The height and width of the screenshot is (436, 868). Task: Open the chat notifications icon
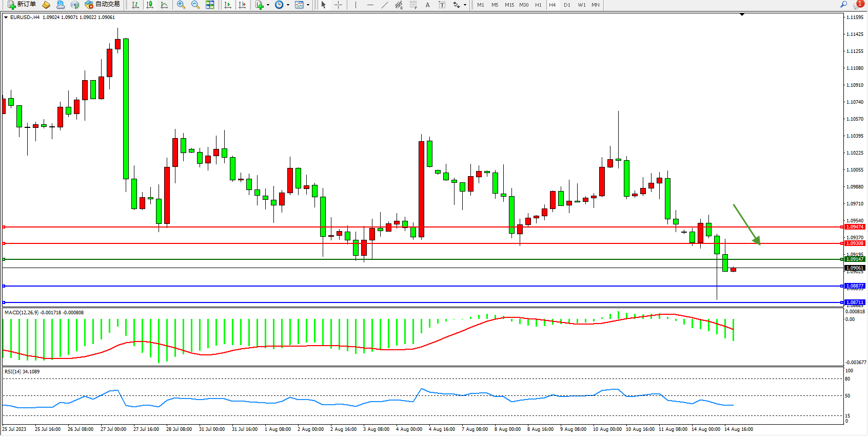click(x=857, y=5)
